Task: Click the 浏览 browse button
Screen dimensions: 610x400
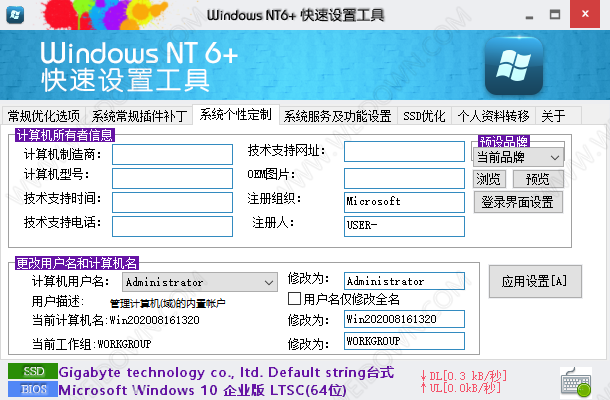Action: point(489,179)
